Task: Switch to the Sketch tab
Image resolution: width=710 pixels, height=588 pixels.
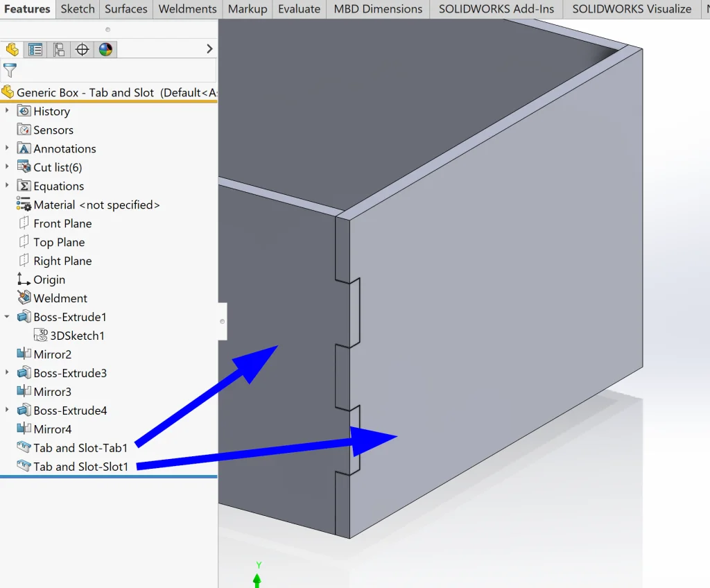Action: tap(78, 9)
